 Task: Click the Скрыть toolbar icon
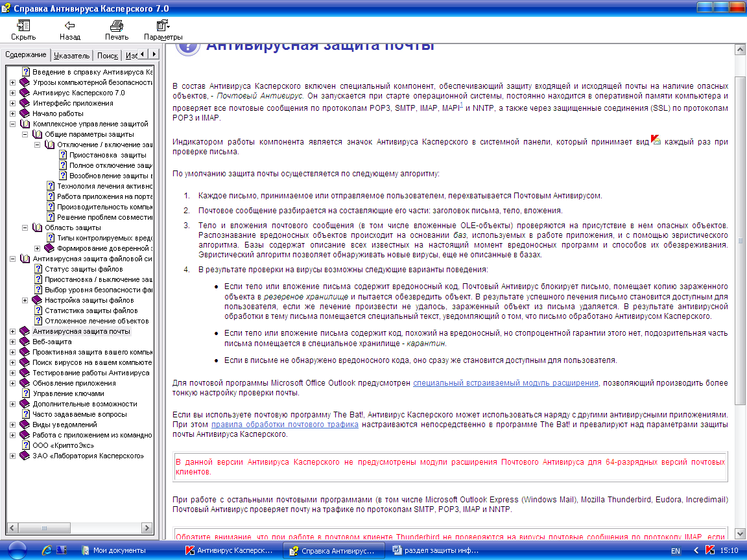pyautogui.click(x=23, y=26)
